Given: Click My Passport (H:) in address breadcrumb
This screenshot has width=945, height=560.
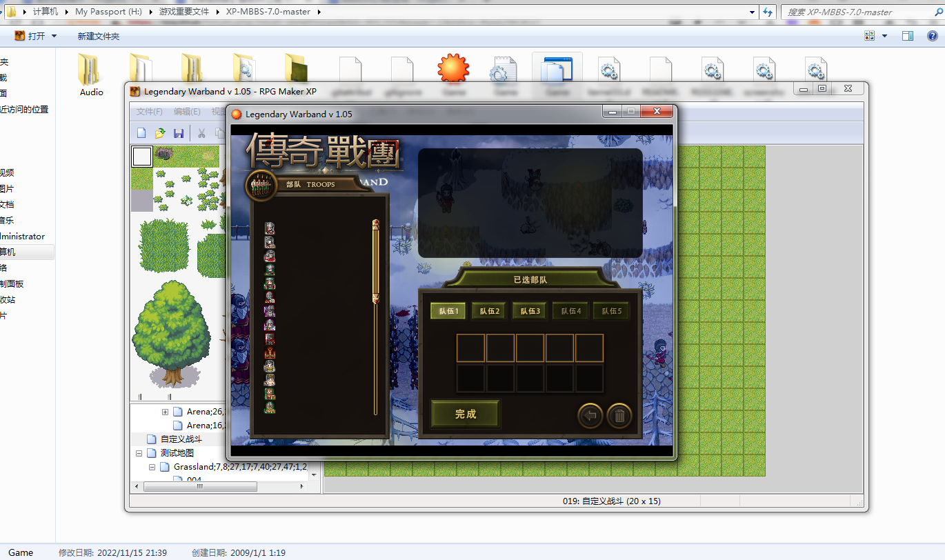Looking at the screenshot, I should [109, 12].
